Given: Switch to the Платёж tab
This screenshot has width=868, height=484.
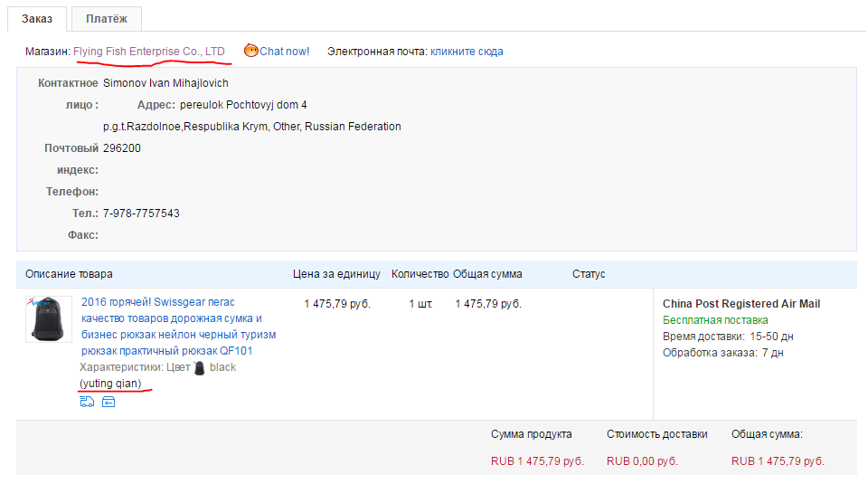Looking at the screenshot, I should (x=107, y=18).
